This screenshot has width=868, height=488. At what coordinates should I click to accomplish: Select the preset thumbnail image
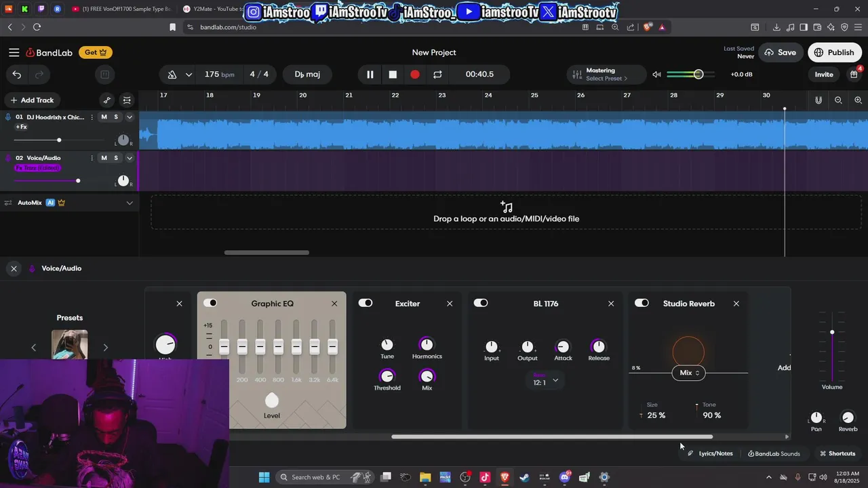70,345
